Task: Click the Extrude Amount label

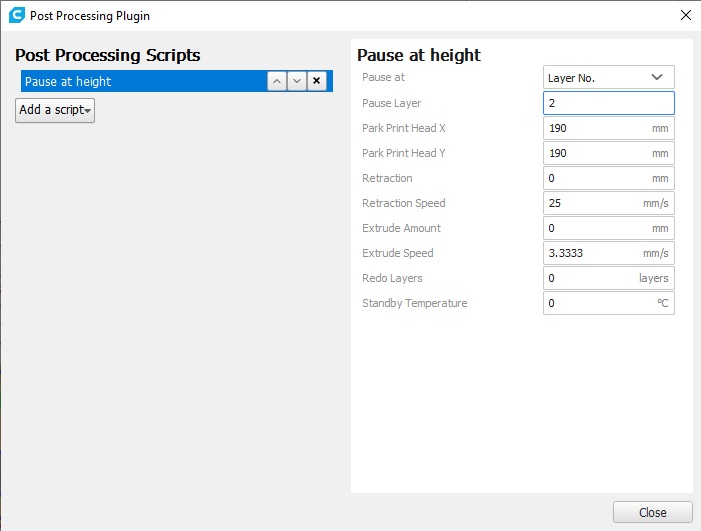Action: pos(401,228)
